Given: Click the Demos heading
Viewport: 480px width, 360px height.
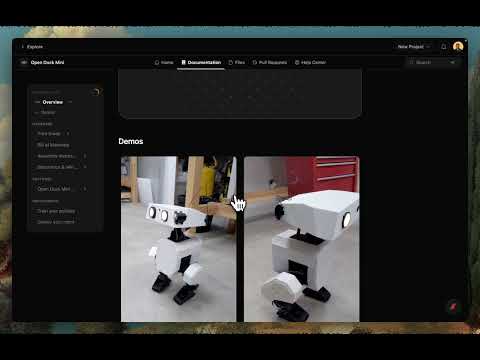Looking at the screenshot, I should pos(131,141).
